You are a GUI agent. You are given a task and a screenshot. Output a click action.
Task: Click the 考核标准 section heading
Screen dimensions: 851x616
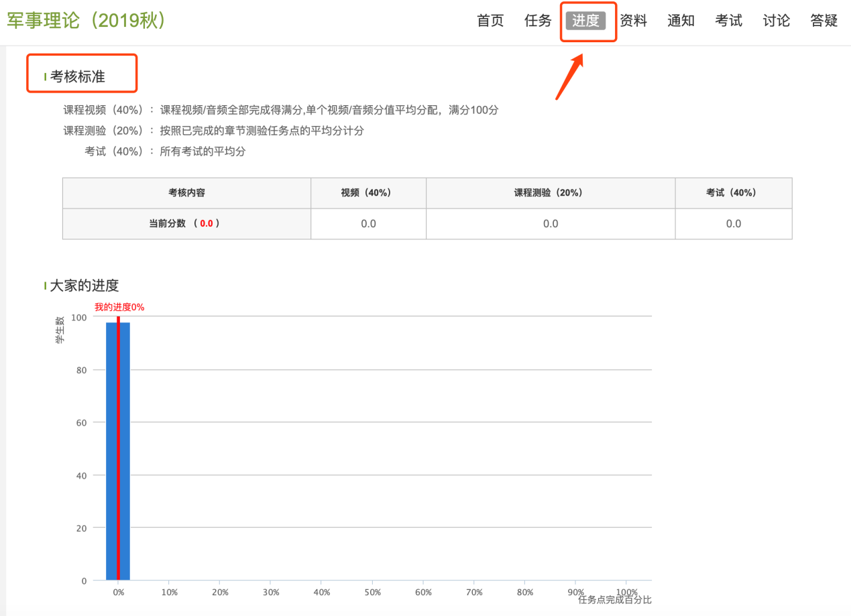[78, 77]
